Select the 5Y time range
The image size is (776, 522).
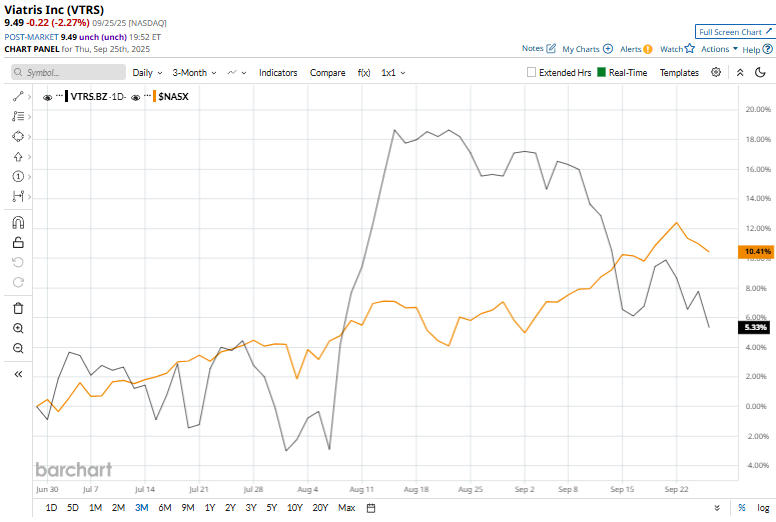click(x=272, y=508)
